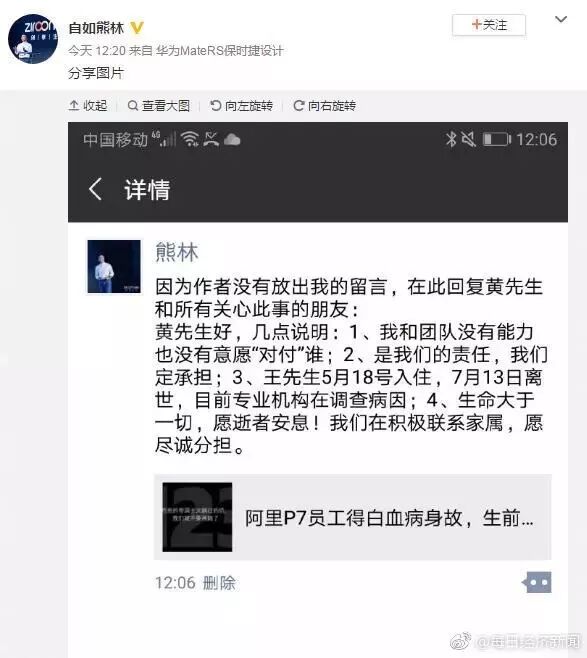The image size is (587, 658).
Task: Tap the cloud icon in status bar
Action: 232,139
